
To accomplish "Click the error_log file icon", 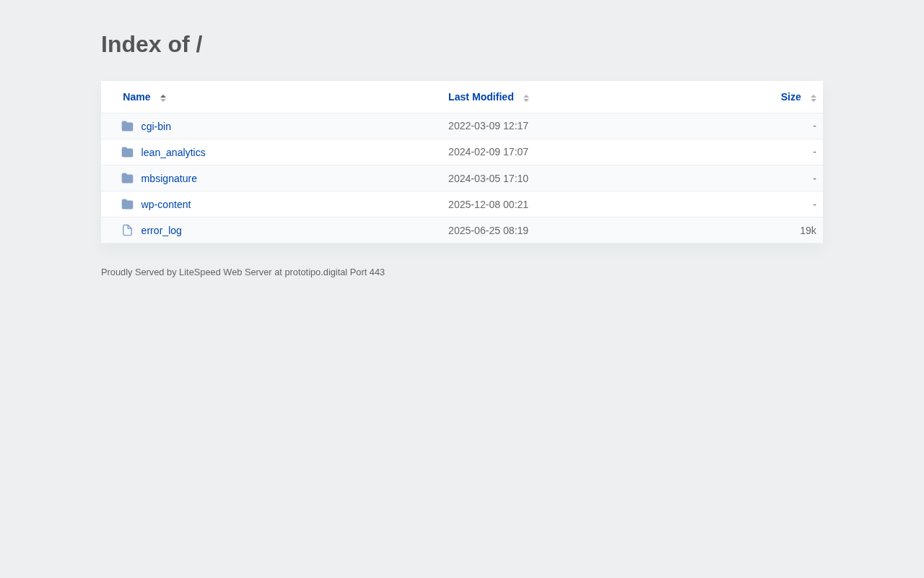I will pos(127,230).
